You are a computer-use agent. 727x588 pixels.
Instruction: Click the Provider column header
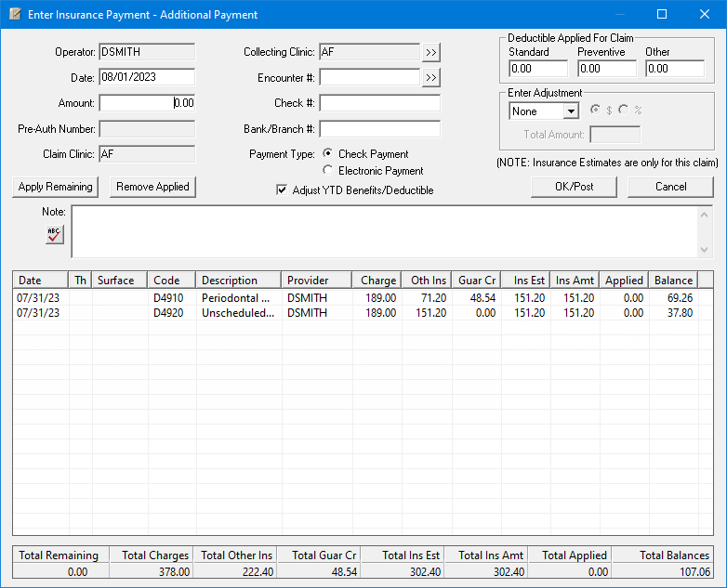[317, 281]
